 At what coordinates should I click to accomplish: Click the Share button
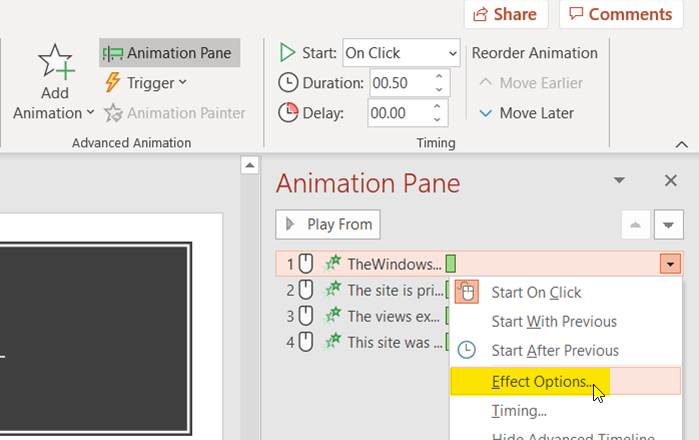(504, 14)
